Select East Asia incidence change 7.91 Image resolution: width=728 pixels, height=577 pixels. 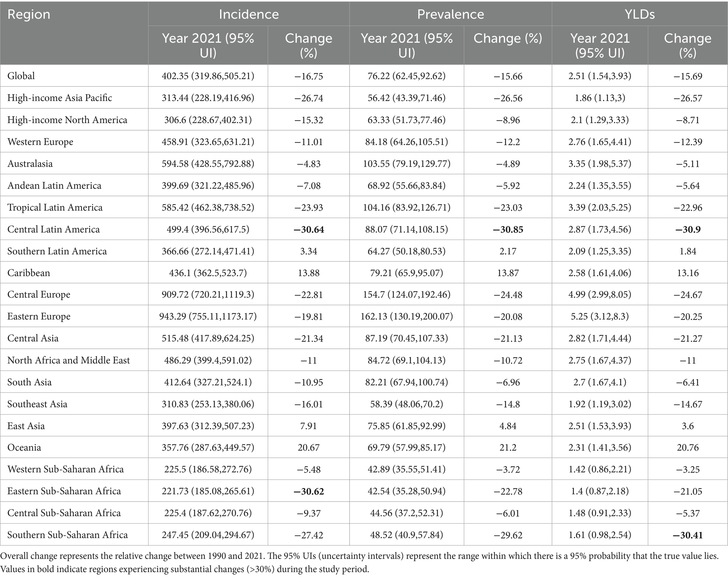[x=309, y=426]
